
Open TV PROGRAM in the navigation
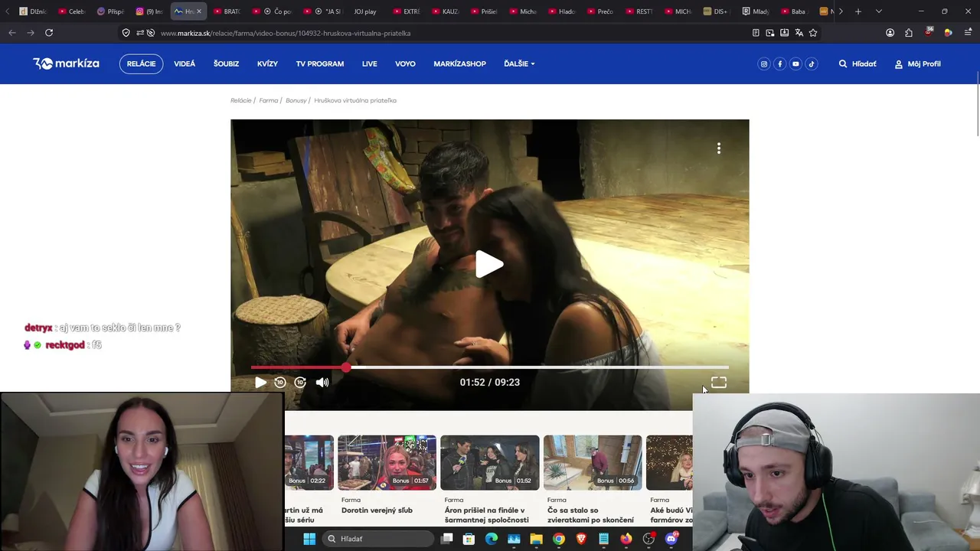point(320,64)
